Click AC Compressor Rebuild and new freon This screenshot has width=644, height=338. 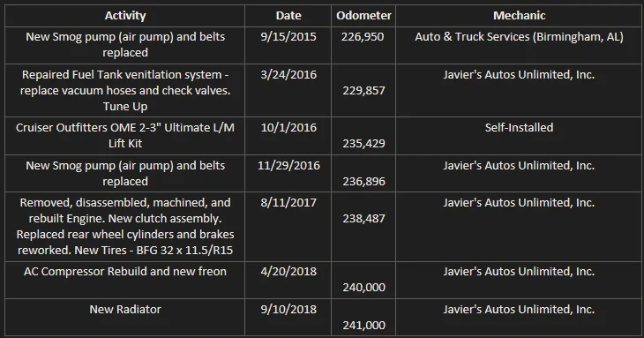coord(125,272)
